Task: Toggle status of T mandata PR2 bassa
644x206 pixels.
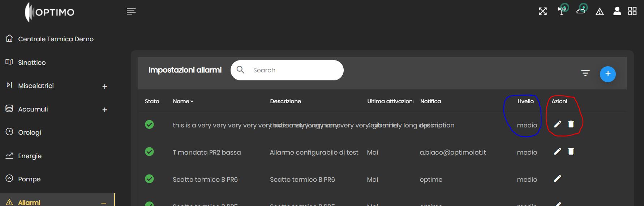Action: pyautogui.click(x=149, y=152)
